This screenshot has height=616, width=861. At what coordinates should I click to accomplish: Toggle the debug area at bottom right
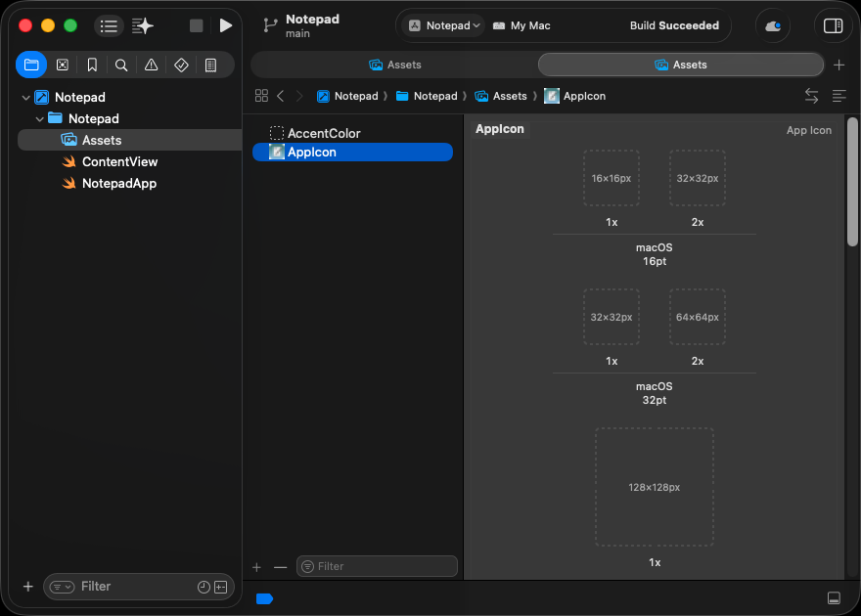pyautogui.click(x=834, y=598)
